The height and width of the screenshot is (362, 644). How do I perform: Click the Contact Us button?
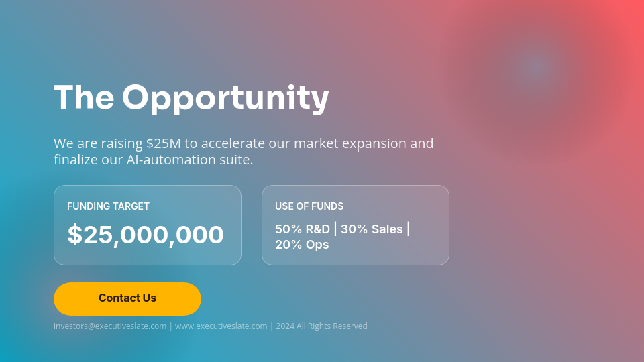(127, 298)
